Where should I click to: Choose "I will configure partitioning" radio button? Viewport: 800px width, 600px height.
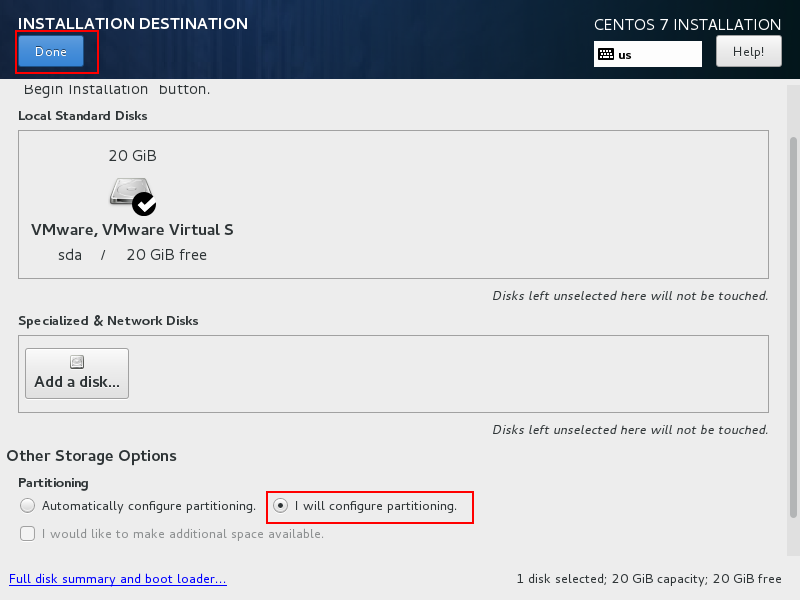[281, 506]
